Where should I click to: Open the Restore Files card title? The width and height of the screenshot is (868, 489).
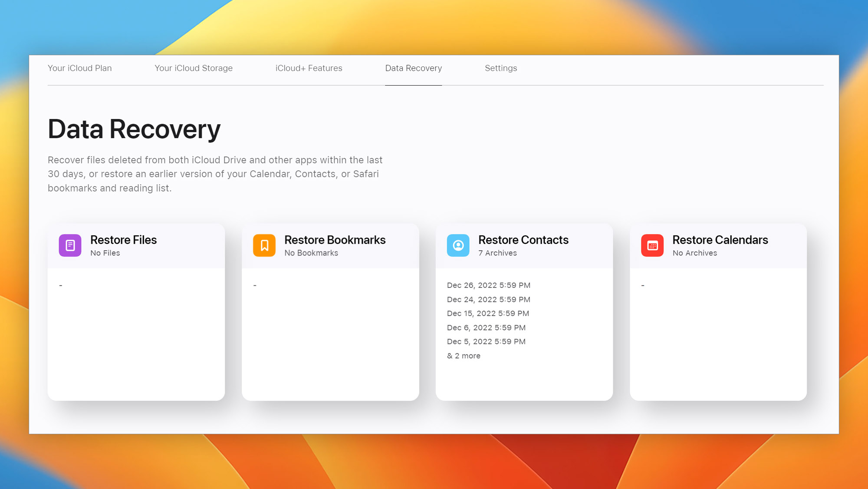point(124,240)
